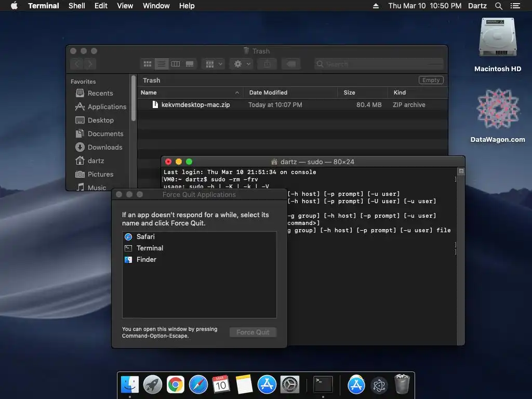Open App Store beside Notes in Dock

pyautogui.click(x=267, y=384)
